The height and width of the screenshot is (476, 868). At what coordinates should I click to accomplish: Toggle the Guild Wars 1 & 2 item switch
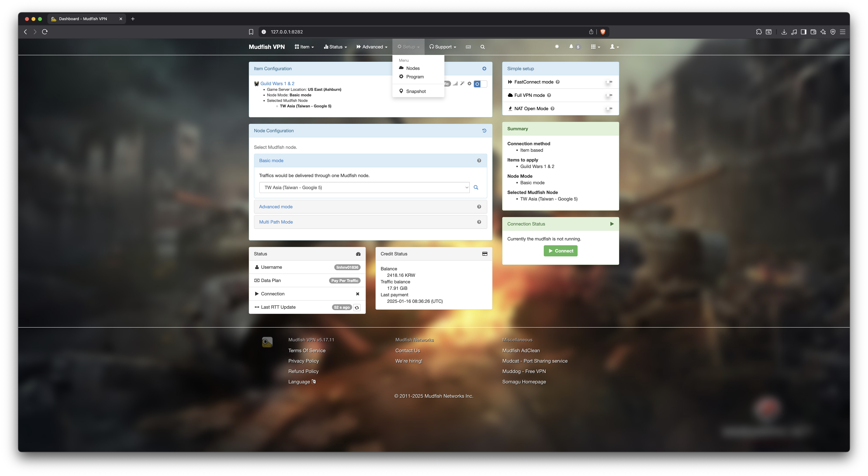(480, 84)
